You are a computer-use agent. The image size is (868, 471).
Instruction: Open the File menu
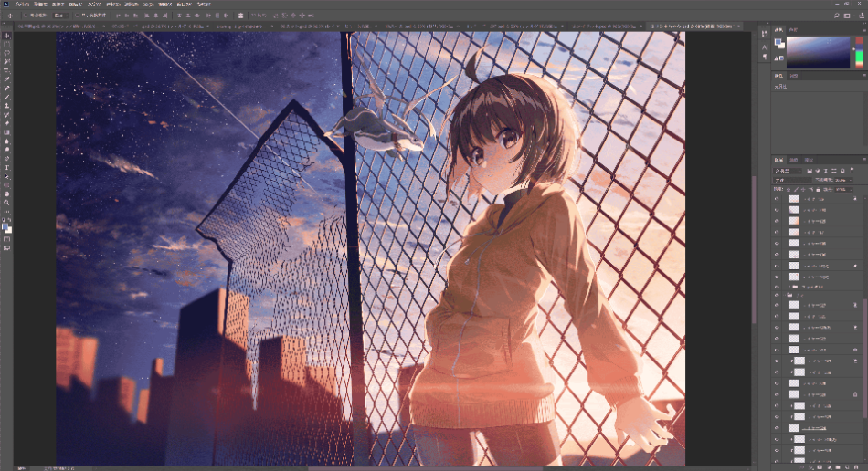pos(22,5)
